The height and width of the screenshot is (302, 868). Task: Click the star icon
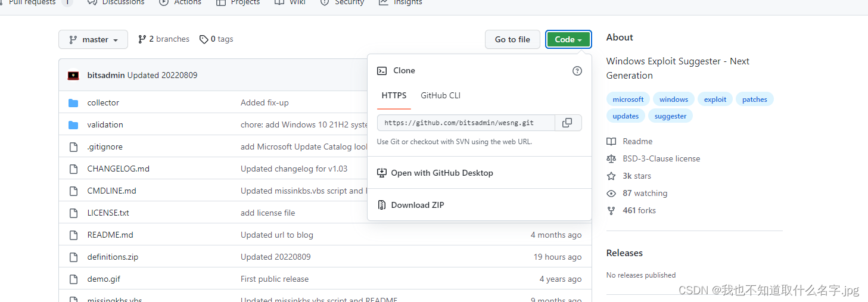(611, 176)
